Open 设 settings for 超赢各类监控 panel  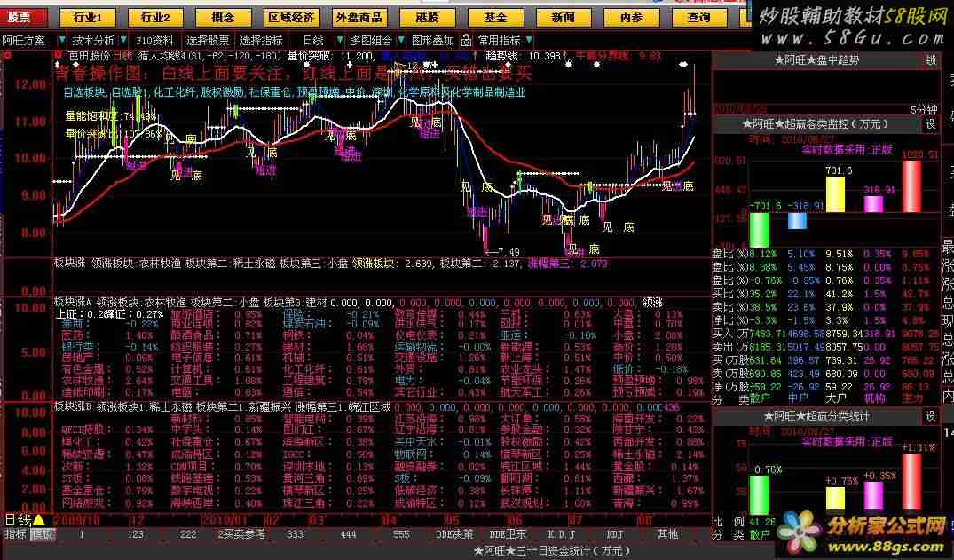931,124
